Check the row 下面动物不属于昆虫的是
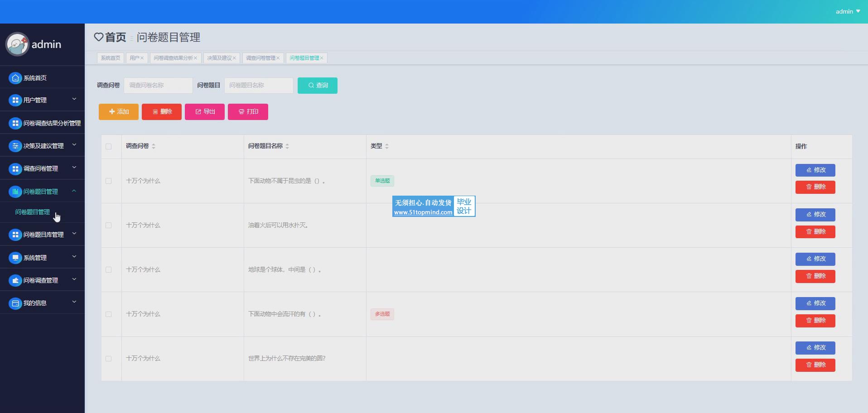 pyautogui.click(x=108, y=181)
